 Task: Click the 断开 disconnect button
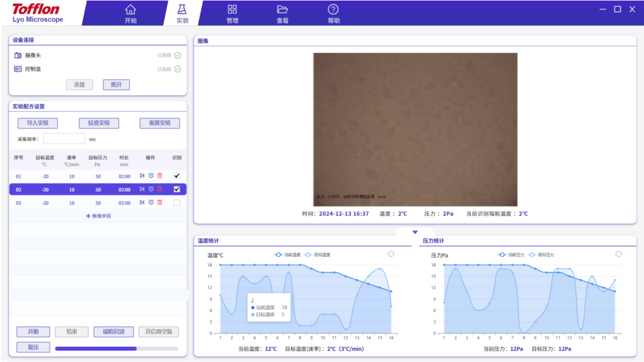[x=116, y=85]
